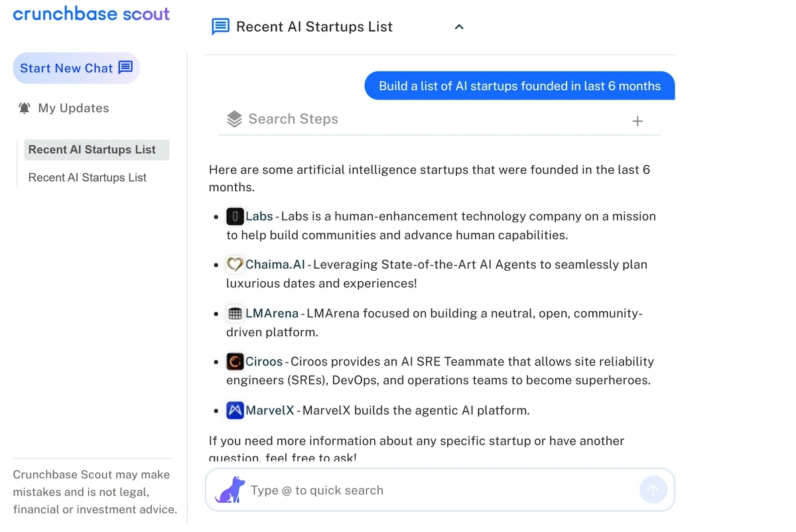Click the LMArena grid logo icon
Image resolution: width=796 pixels, height=532 pixels.
point(235,313)
